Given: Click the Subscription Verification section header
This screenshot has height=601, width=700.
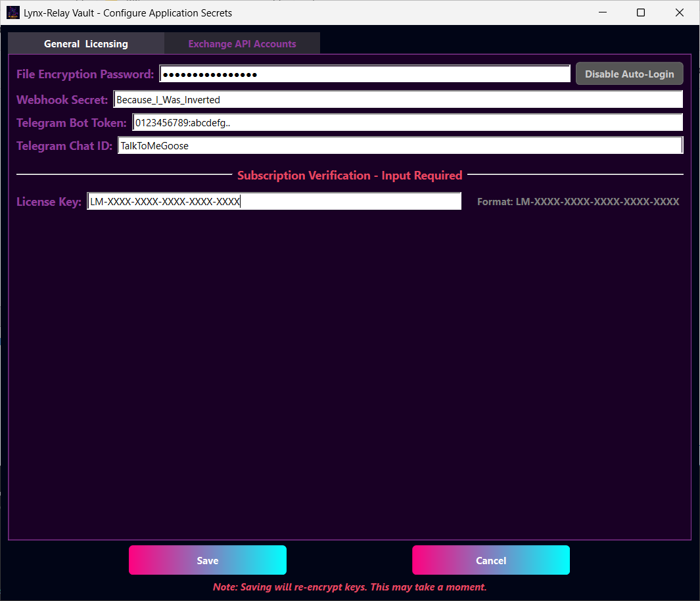Looking at the screenshot, I should [x=350, y=175].
